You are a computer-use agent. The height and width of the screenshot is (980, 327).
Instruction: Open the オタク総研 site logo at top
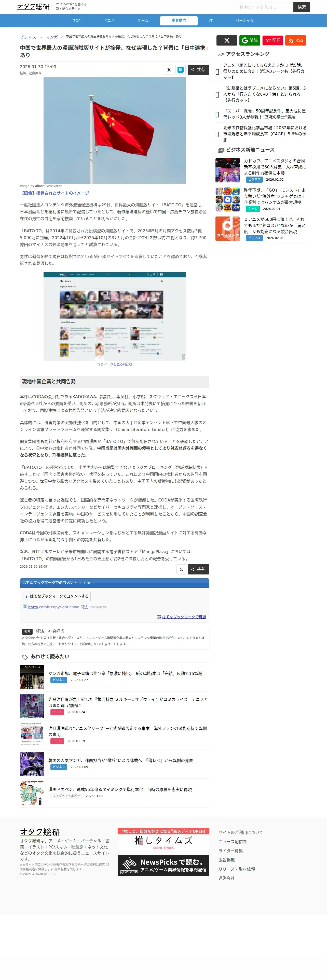(x=34, y=7)
